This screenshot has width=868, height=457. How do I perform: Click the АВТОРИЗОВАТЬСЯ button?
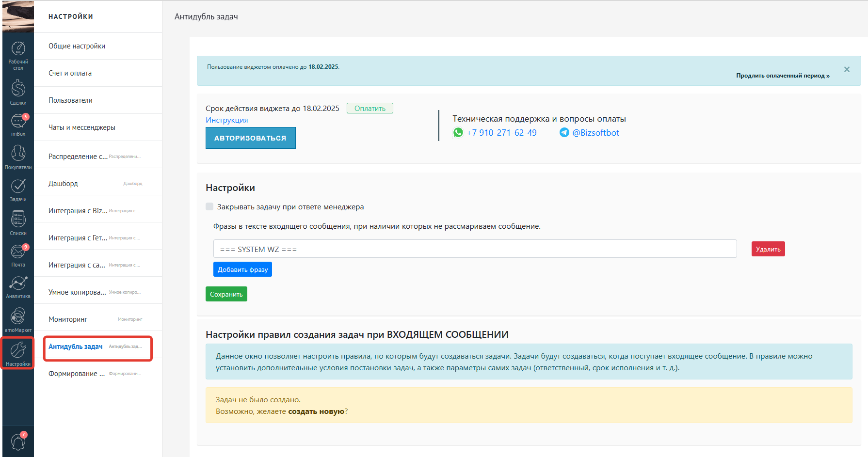click(x=250, y=138)
